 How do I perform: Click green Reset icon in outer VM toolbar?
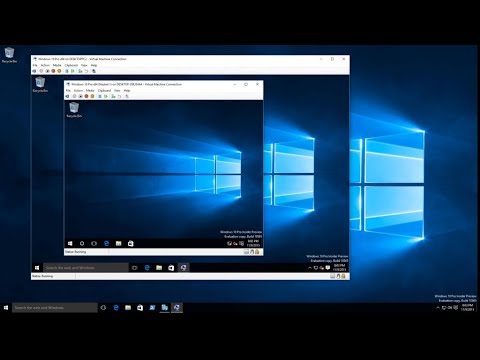pos(73,71)
